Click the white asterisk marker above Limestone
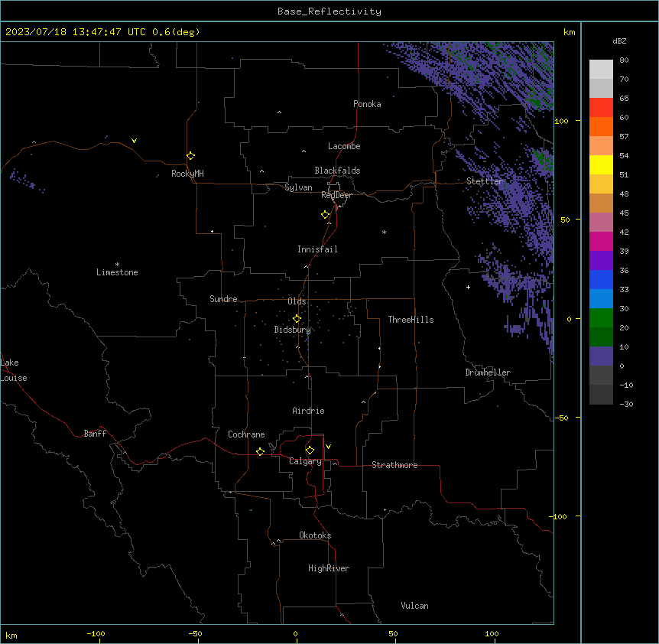The height and width of the screenshot is (644, 659). (x=117, y=265)
